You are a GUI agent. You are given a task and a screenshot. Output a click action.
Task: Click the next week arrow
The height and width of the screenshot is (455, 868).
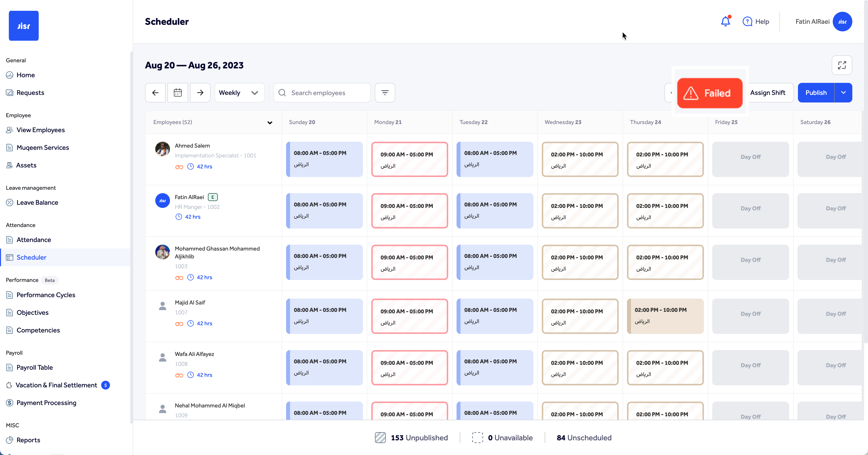(200, 92)
